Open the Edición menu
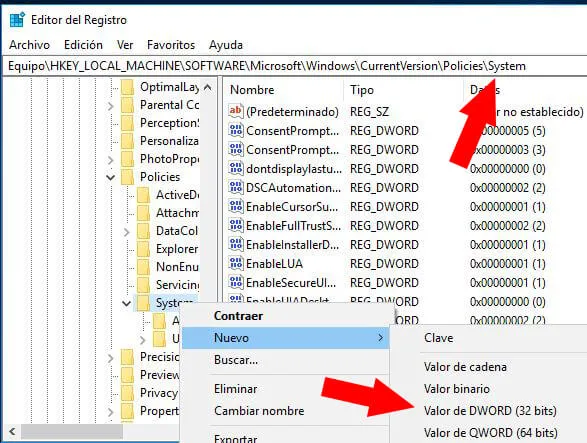The width and height of the screenshot is (587, 443). click(x=83, y=45)
